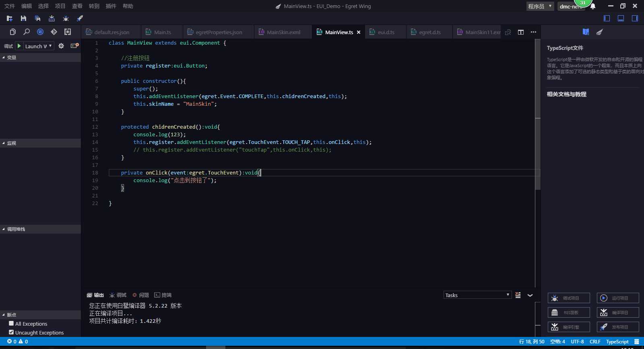The width and height of the screenshot is (644, 349).
Task: Open the Tasks output dropdown
Action: 477,295
